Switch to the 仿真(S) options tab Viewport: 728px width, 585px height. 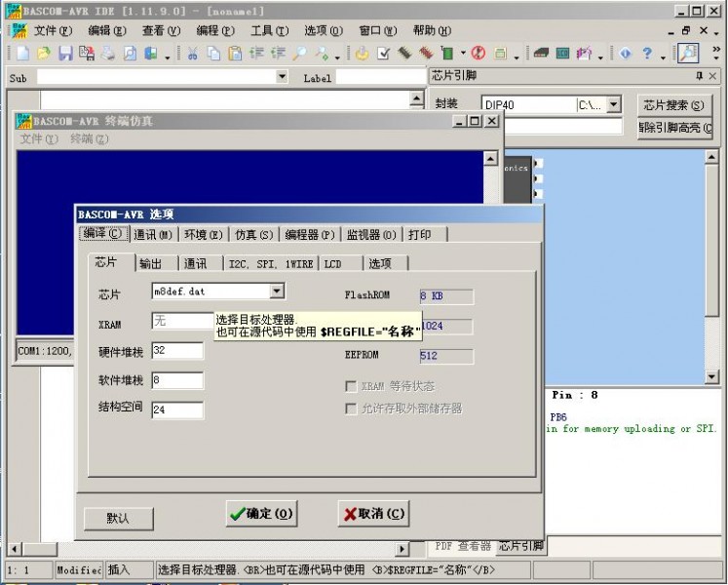[254, 235]
